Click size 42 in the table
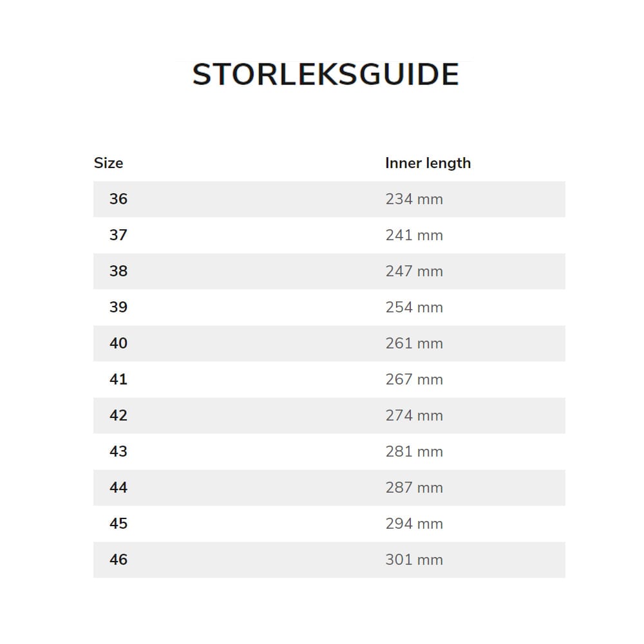The width and height of the screenshot is (644, 644). [118, 415]
